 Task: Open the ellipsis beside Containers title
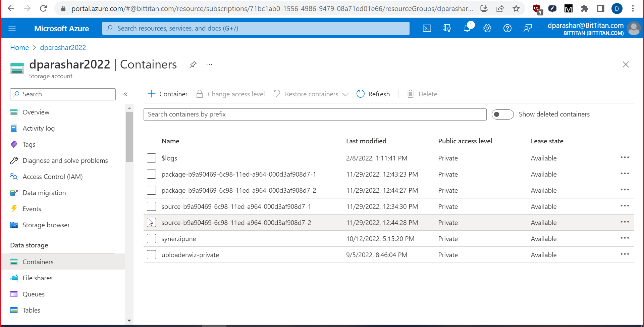209,64
